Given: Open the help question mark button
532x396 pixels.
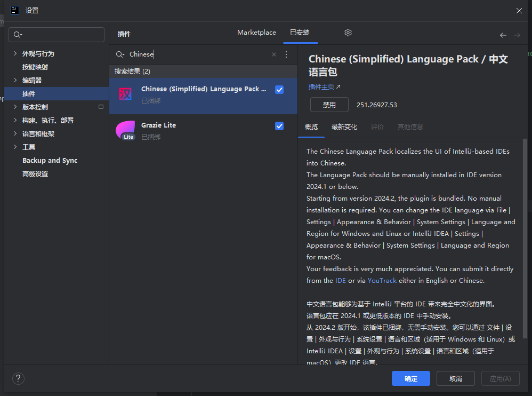Looking at the screenshot, I should click(18, 378).
